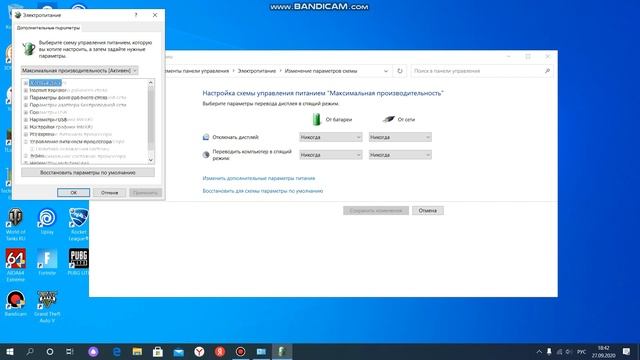
Task: Click the active power options taskbar icon
Action: tap(282, 351)
